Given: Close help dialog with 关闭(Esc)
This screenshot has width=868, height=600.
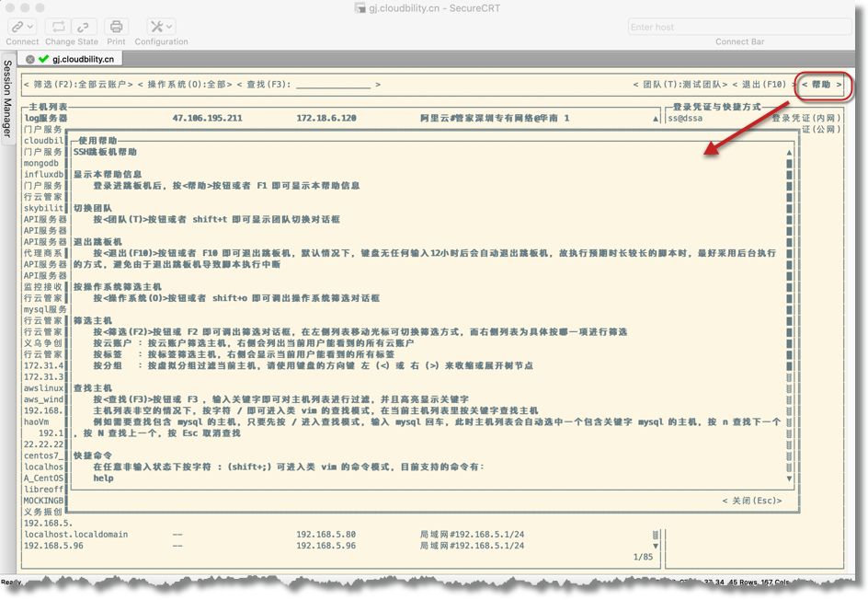Looking at the screenshot, I should [752, 501].
